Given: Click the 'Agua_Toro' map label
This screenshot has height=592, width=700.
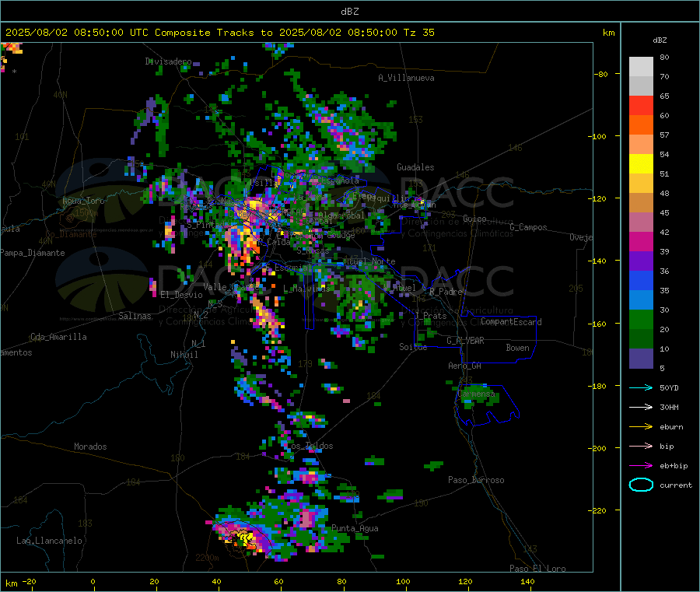Looking at the screenshot, I should 83,201.
